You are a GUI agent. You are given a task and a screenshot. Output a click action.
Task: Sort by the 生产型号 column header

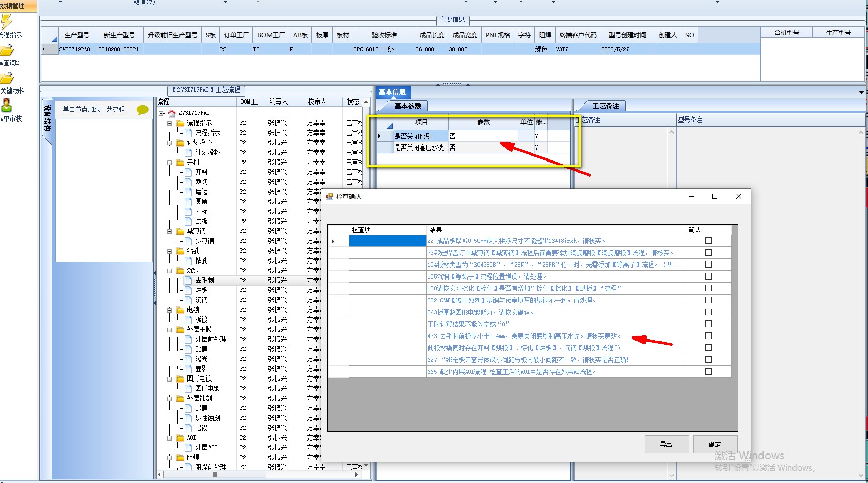click(77, 35)
